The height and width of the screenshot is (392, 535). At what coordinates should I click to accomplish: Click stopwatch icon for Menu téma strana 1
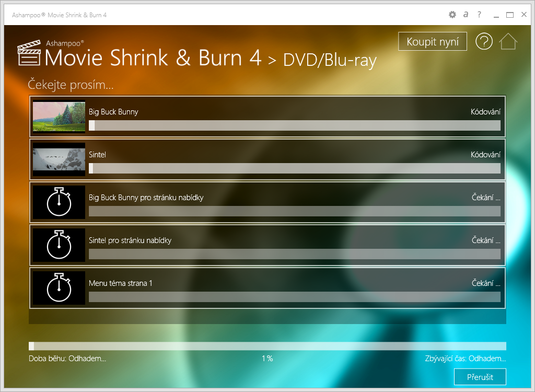click(59, 288)
